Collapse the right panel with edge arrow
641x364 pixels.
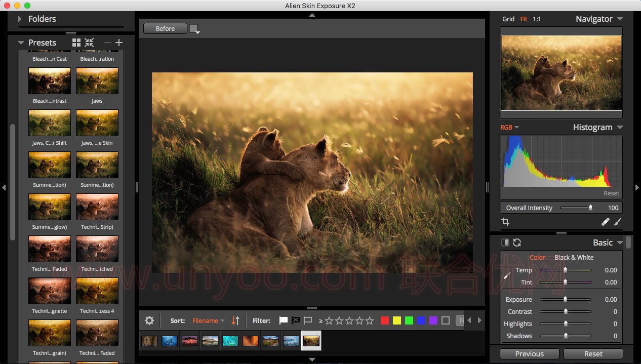click(637, 187)
